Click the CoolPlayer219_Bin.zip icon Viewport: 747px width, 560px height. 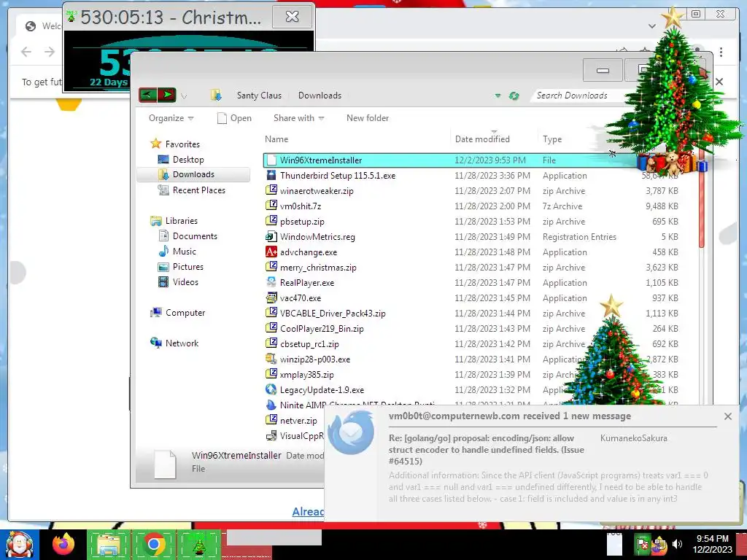(x=271, y=328)
